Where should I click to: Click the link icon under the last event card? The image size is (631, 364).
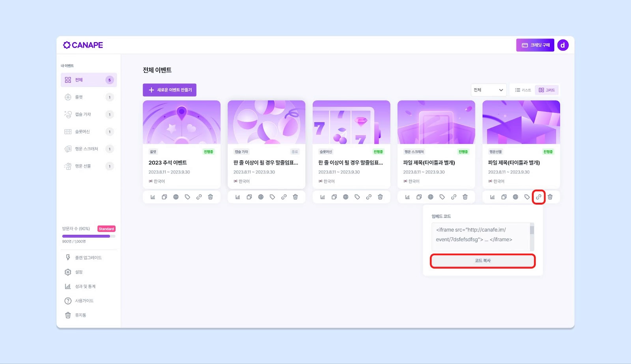tap(538, 197)
